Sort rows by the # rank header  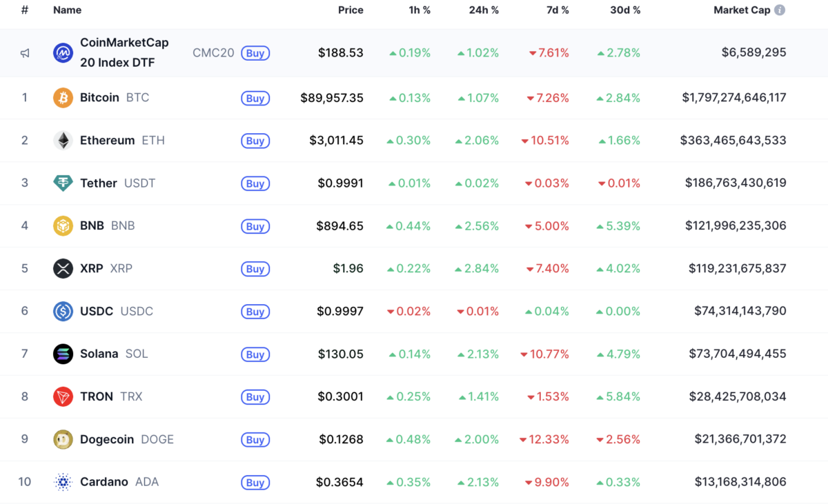pos(25,10)
